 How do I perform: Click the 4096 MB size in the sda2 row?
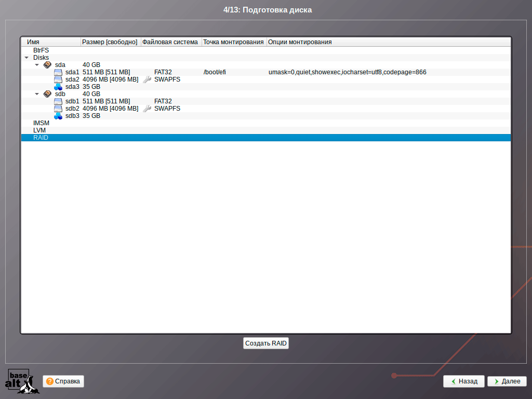[x=110, y=79]
